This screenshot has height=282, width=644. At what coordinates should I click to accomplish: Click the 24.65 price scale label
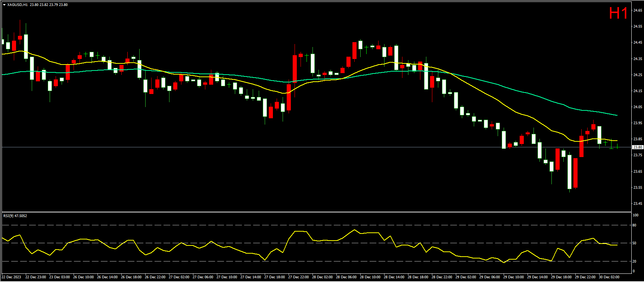click(637, 10)
